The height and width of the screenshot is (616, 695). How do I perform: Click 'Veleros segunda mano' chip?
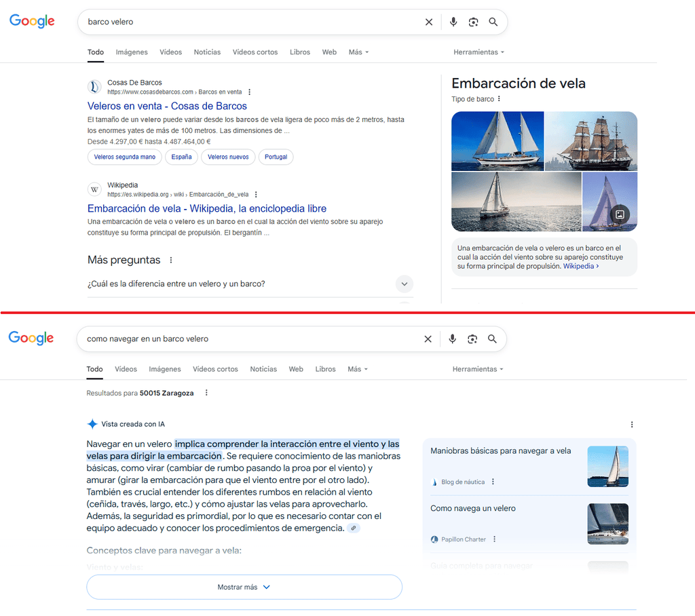pyautogui.click(x=125, y=157)
